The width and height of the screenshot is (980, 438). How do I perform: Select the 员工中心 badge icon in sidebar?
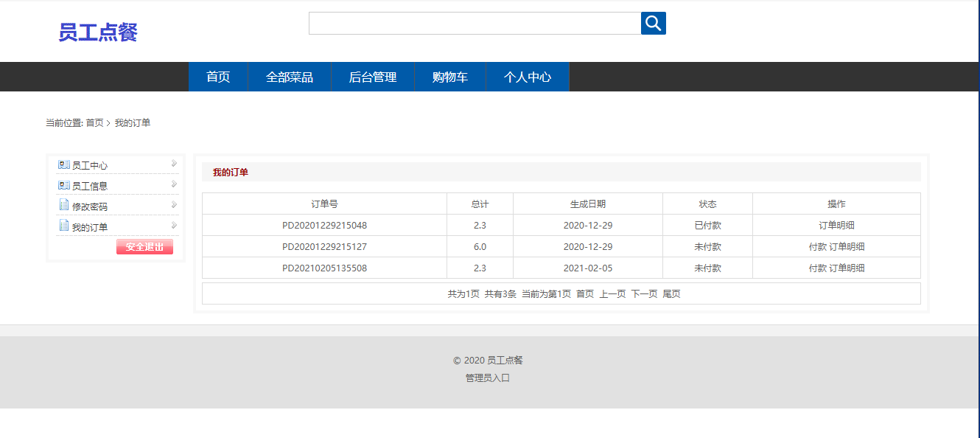[63, 164]
